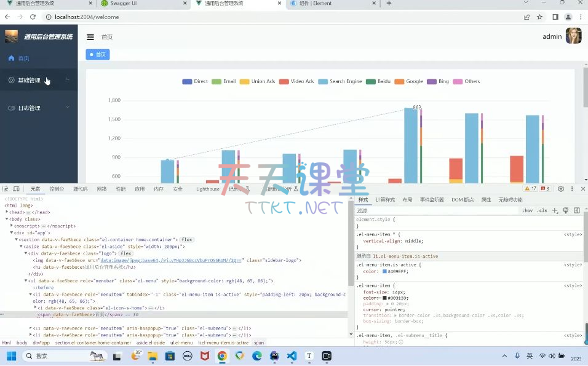Image resolution: width=588 pixels, height=366 pixels.
Task: Click the new style rule plus icon
Action: click(555, 210)
